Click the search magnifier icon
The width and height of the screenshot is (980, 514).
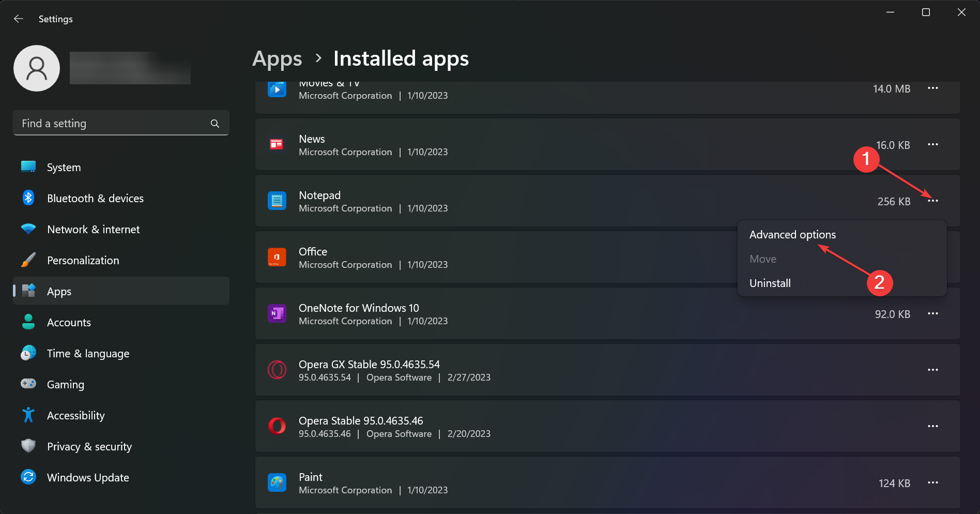[x=215, y=124]
